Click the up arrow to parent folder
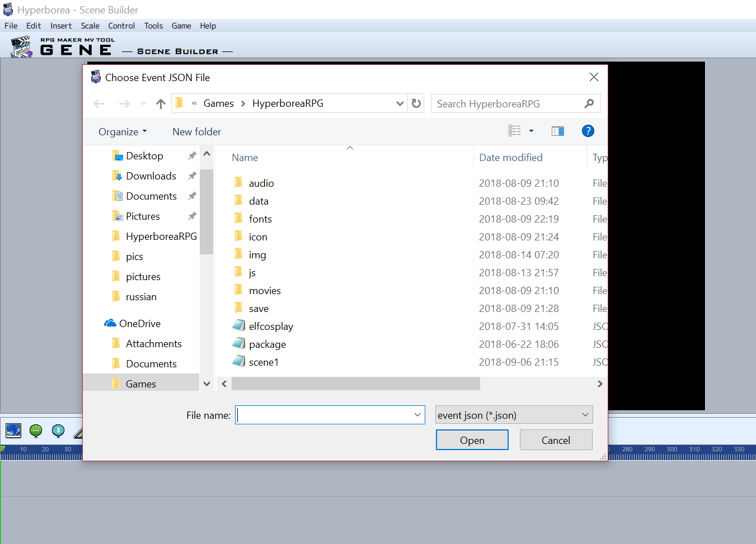 click(x=161, y=104)
